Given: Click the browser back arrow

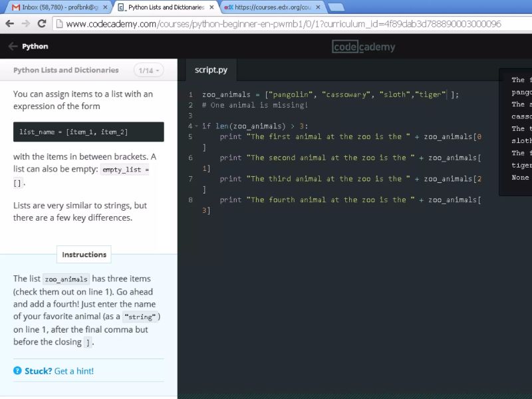Looking at the screenshot, I should pyautogui.click(x=11, y=23).
